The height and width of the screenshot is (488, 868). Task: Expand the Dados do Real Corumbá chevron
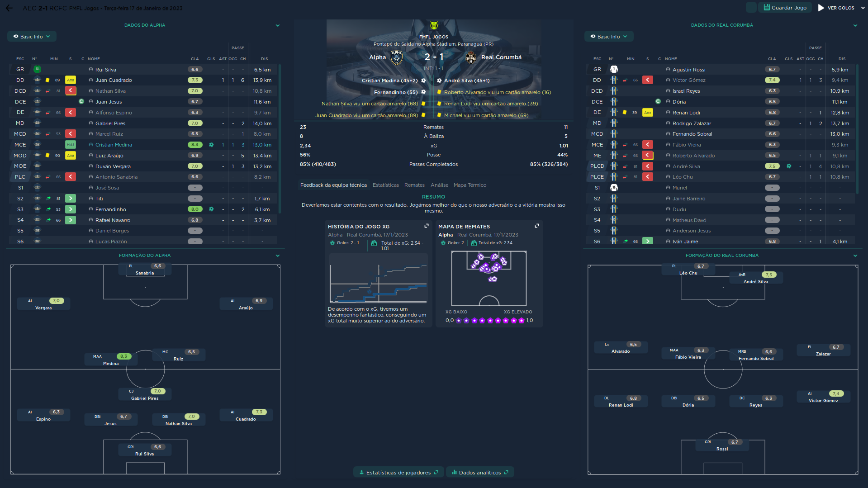point(855,25)
